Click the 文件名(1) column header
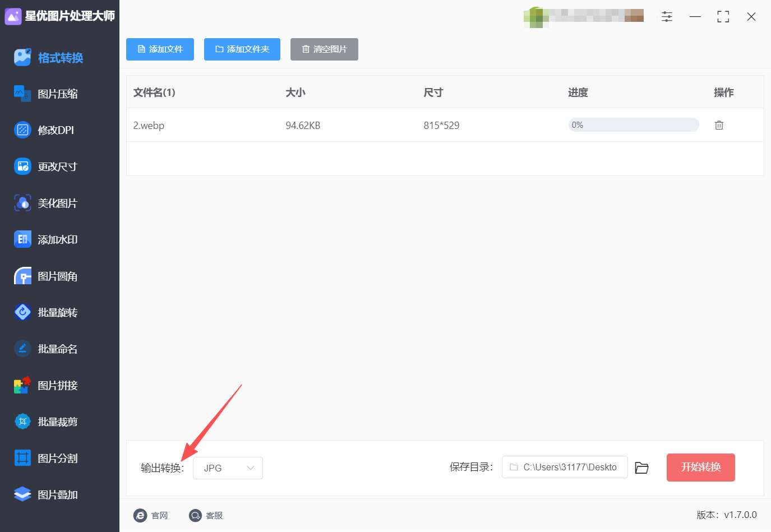Image resolution: width=771 pixels, height=532 pixels. click(154, 92)
